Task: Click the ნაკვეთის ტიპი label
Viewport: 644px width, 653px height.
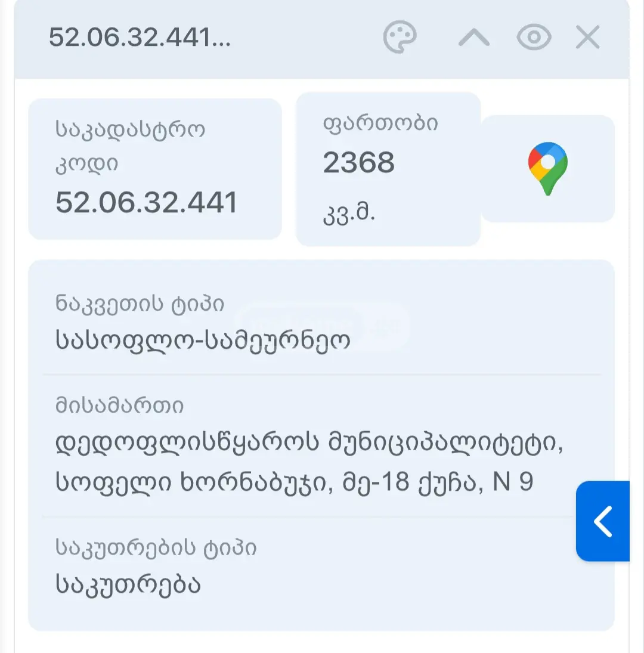Action: click(x=140, y=304)
